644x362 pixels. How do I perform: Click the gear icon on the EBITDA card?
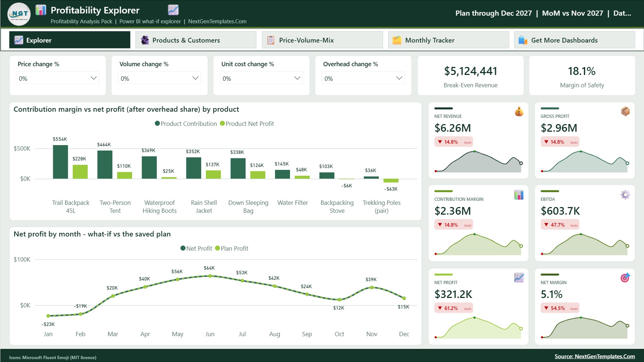point(625,195)
